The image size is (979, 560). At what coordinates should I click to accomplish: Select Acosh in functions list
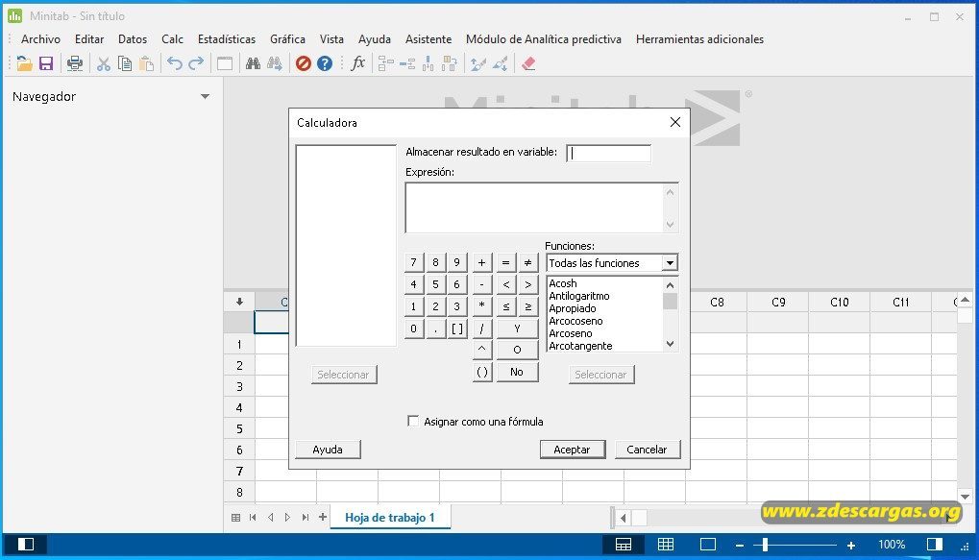(x=563, y=283)
